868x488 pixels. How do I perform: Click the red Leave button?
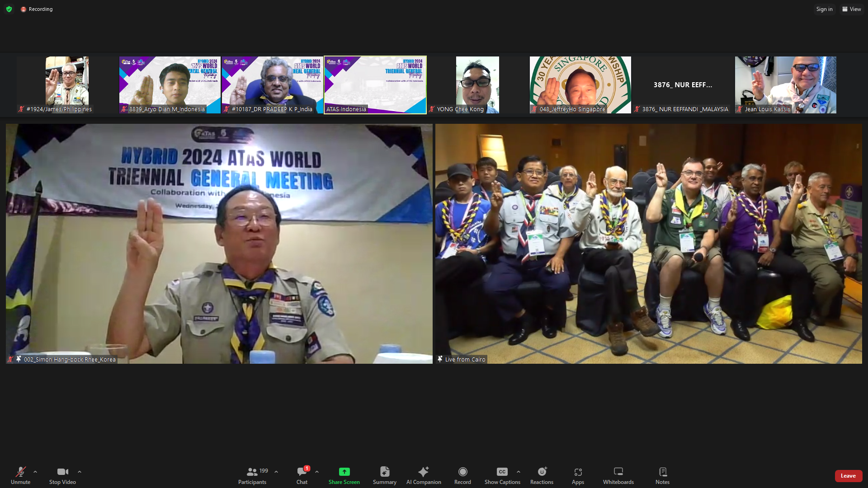[x=848, y=476]
